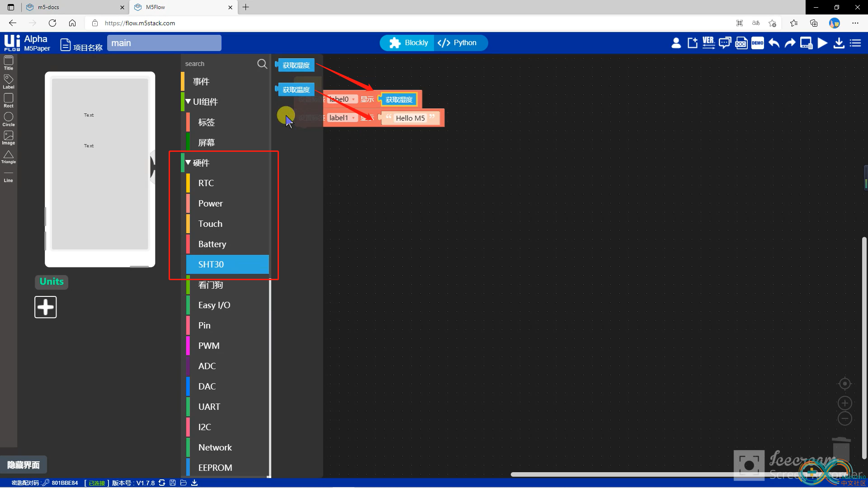The width and height of the screenshot is (868, 488).
Task: Open the UART category
Action: coord(228,407)
